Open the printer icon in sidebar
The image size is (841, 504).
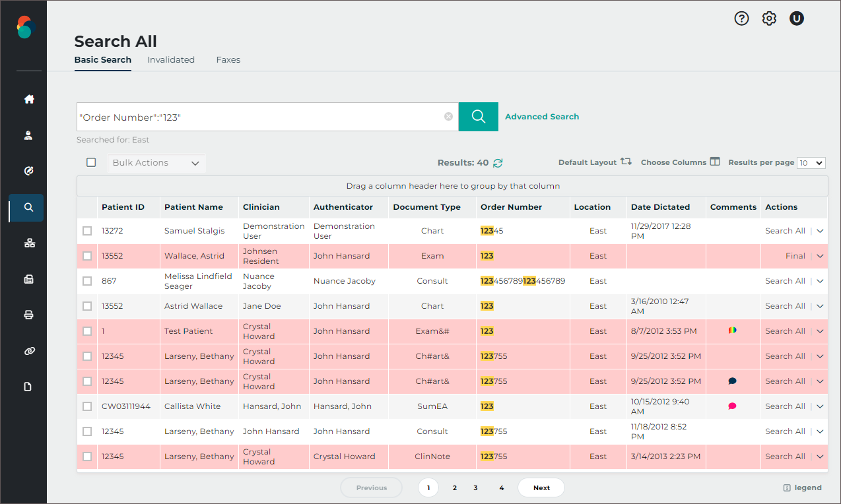point(28,315)
